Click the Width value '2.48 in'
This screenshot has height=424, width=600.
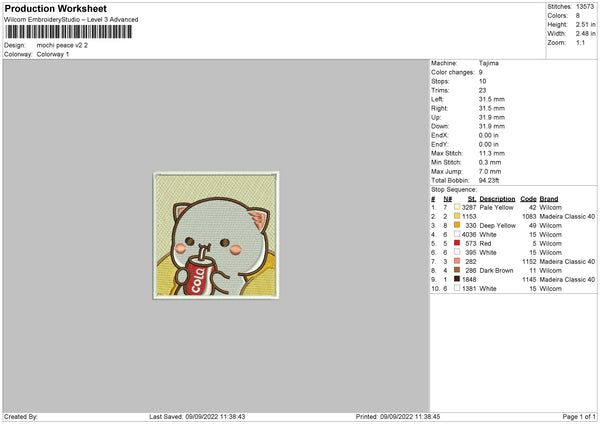pyautogui.click(x=585, y=34)
